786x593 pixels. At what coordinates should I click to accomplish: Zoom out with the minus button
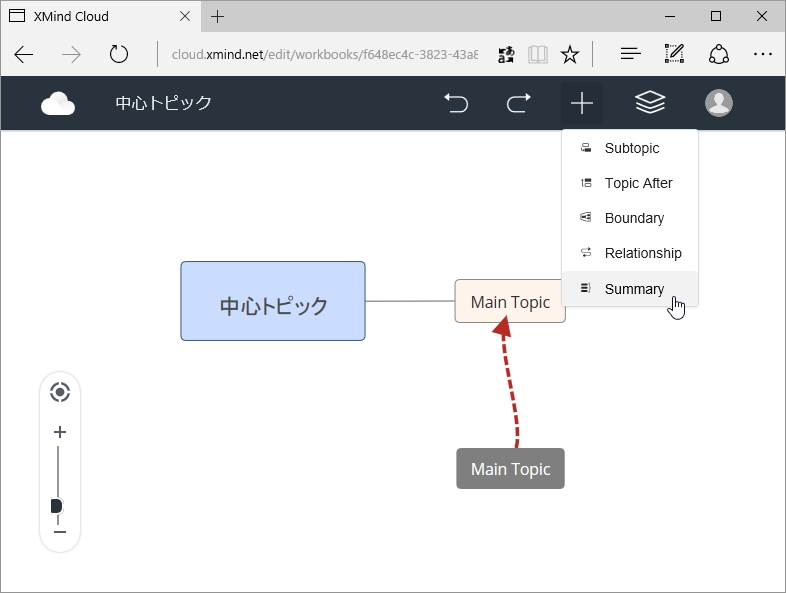pos(60,532)
